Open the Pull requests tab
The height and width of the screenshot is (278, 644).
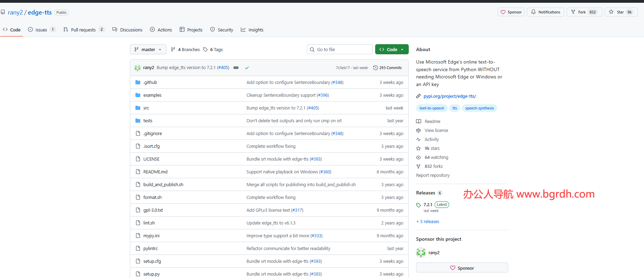[83, 30]
